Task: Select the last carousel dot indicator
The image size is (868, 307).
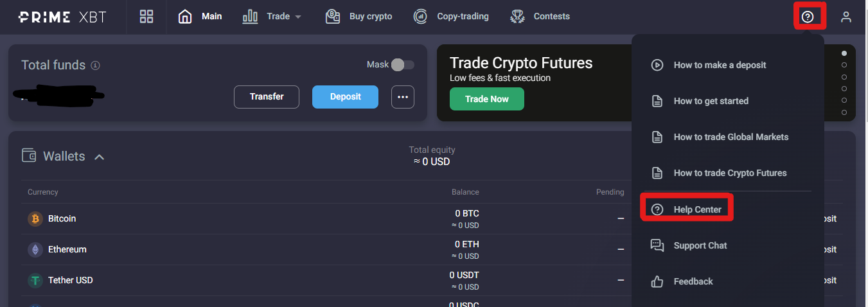Action: (x=844, y=112)
